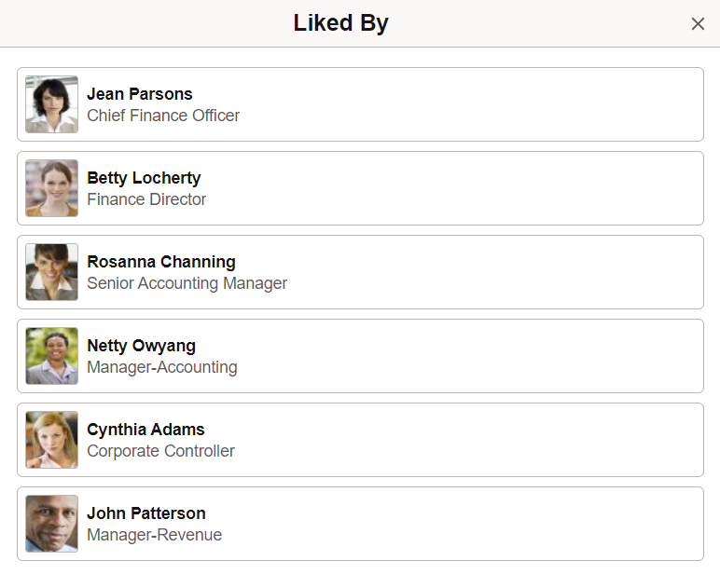Click the Manager-Accounting title text
Viewport: 720px width, 588px height.
(x=162, y=367)
